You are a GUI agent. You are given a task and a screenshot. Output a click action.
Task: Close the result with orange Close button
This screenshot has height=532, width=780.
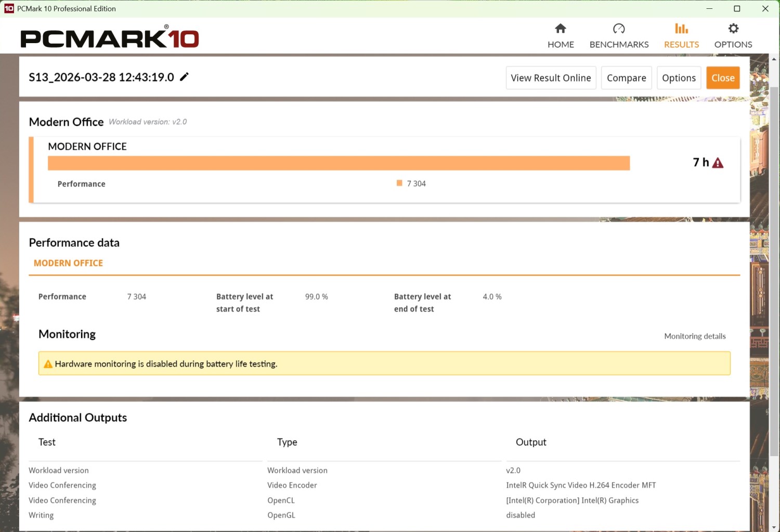coord(723,78)
